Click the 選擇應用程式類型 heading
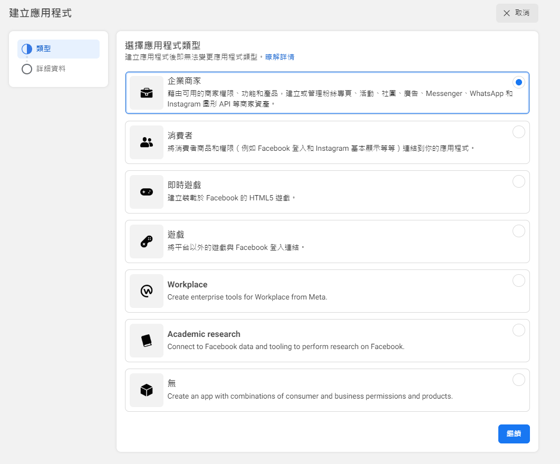Viewport: 560px width, 464px height. point(162,45)
